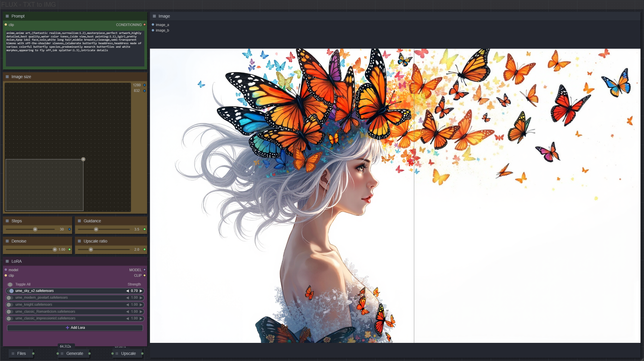
Task: Click the Image size node collapse icon
Action: [7, 77]
